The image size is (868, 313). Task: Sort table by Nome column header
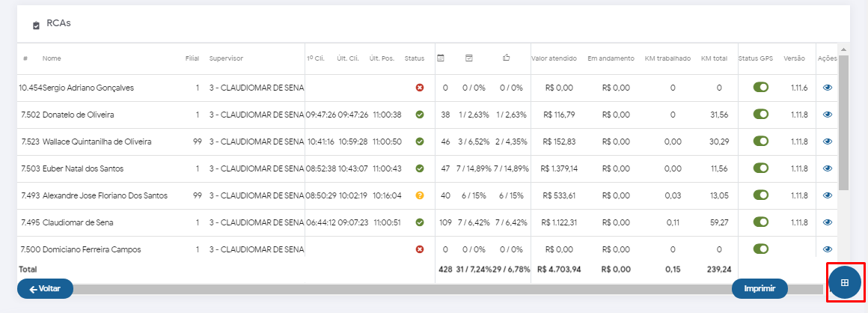pyautogui.click(x=51, y=58)
